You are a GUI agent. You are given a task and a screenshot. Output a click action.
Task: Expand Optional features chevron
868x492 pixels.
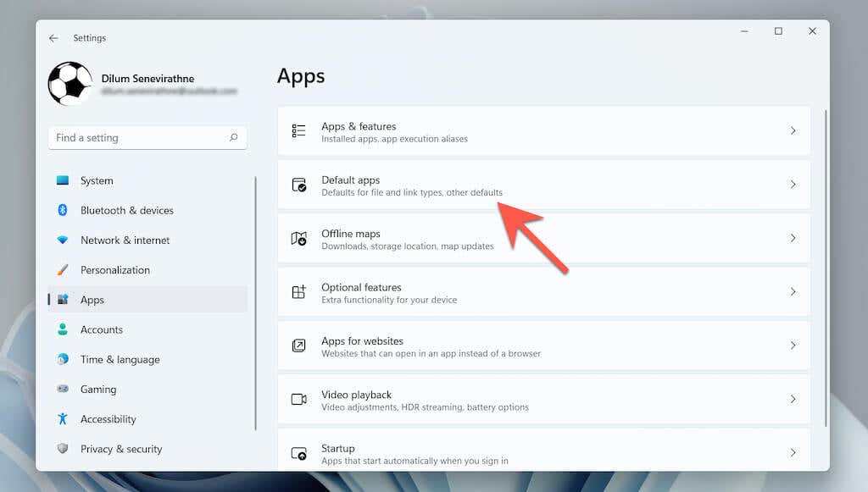point(793,291)
